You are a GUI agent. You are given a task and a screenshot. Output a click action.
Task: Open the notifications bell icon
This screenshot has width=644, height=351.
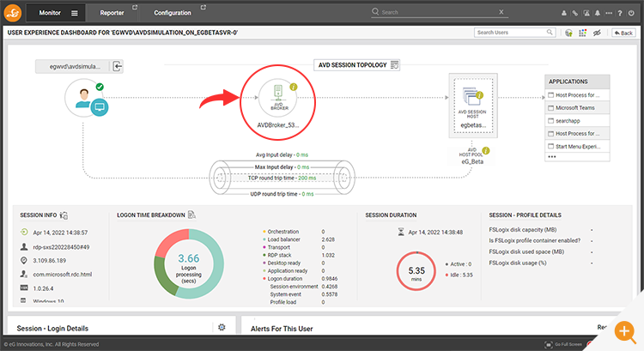click(x=597, y=13)
